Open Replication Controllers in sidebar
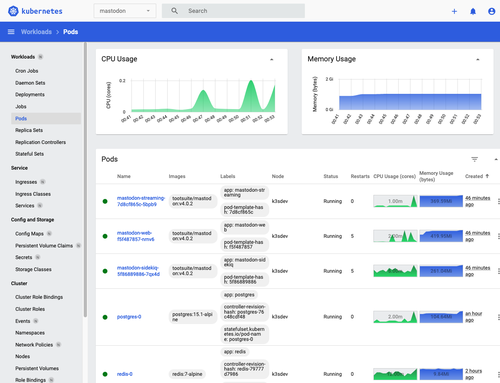This screenshot has width=500, height=383. [x=40, y=142]
